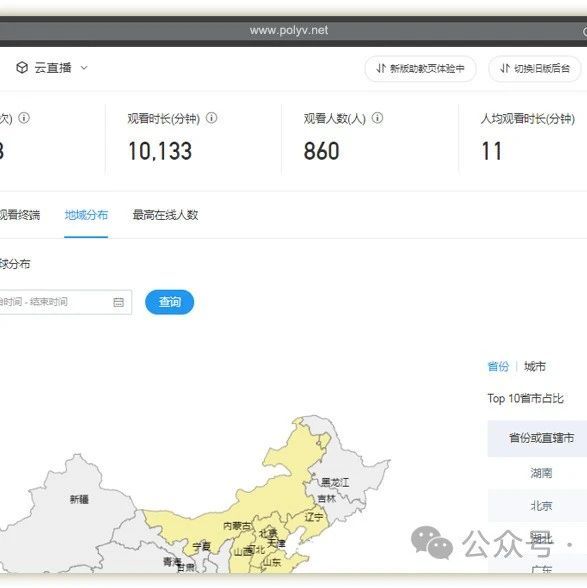Click the 湖南 row in Top 10
The image size is (587, 588).
(x=537, y=473)
